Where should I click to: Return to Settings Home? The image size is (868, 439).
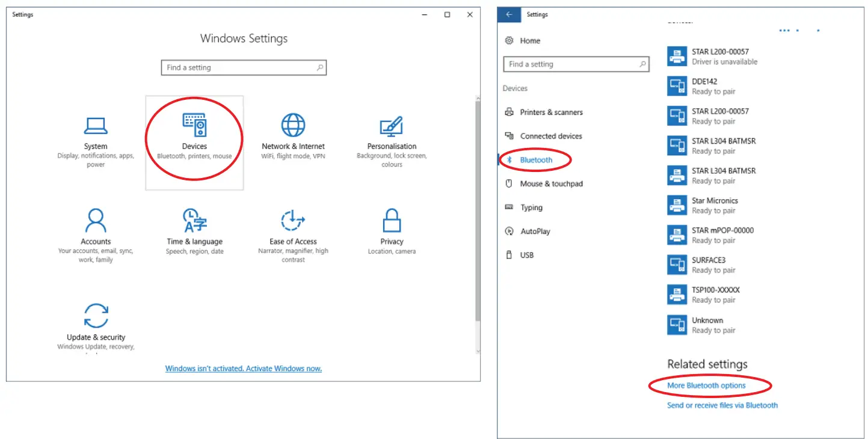point(530,40)
